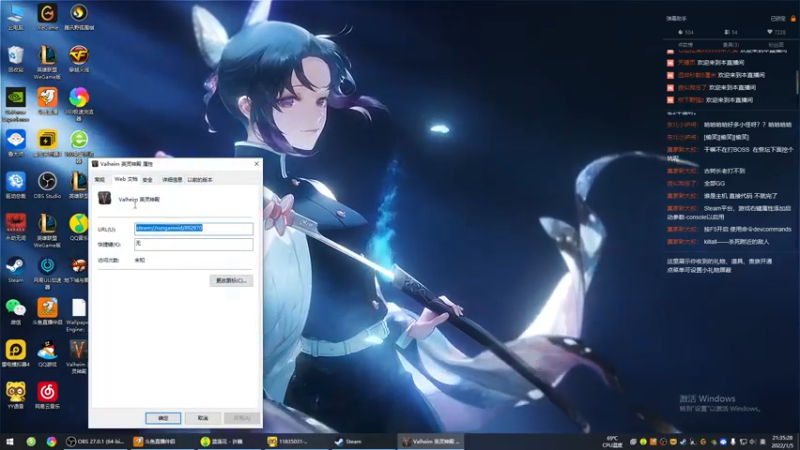Open the Windows Start menu

point(10,442)
